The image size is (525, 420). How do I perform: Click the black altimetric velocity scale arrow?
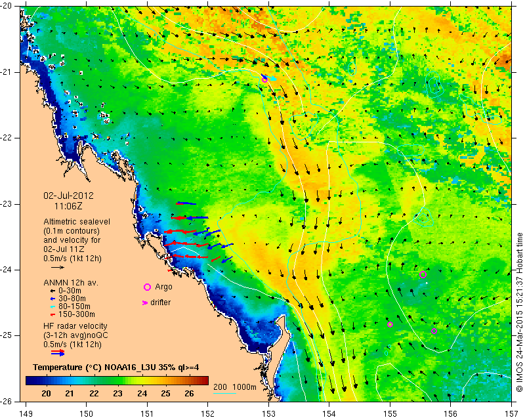[x=58, y=267]
